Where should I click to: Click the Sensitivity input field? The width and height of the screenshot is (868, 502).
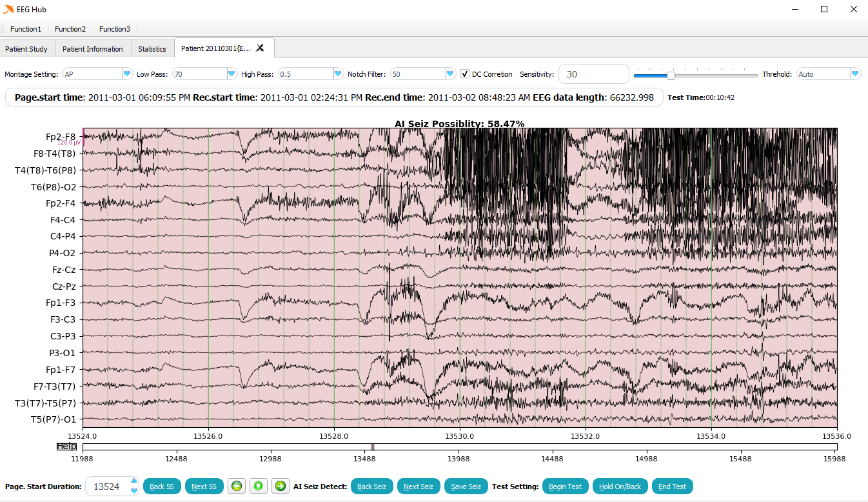[593, 74]
